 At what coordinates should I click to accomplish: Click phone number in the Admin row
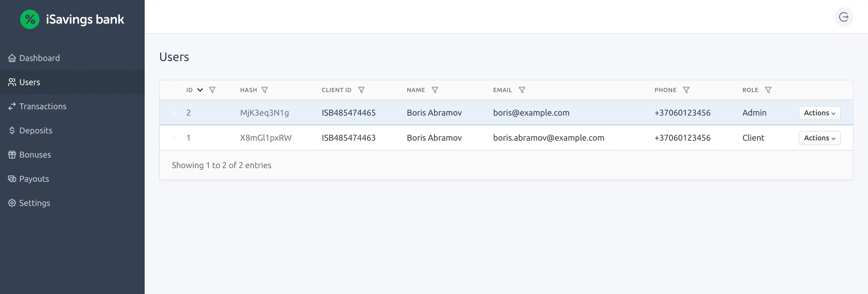click(682, 113)
